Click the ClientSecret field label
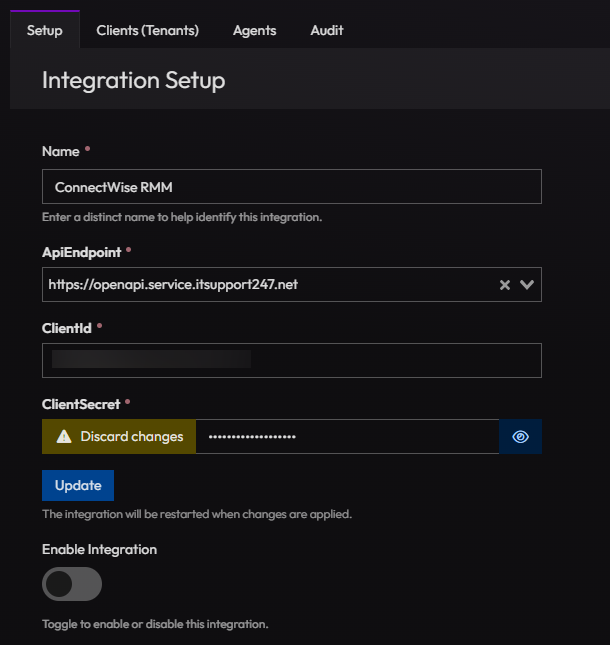 [81, 404]
